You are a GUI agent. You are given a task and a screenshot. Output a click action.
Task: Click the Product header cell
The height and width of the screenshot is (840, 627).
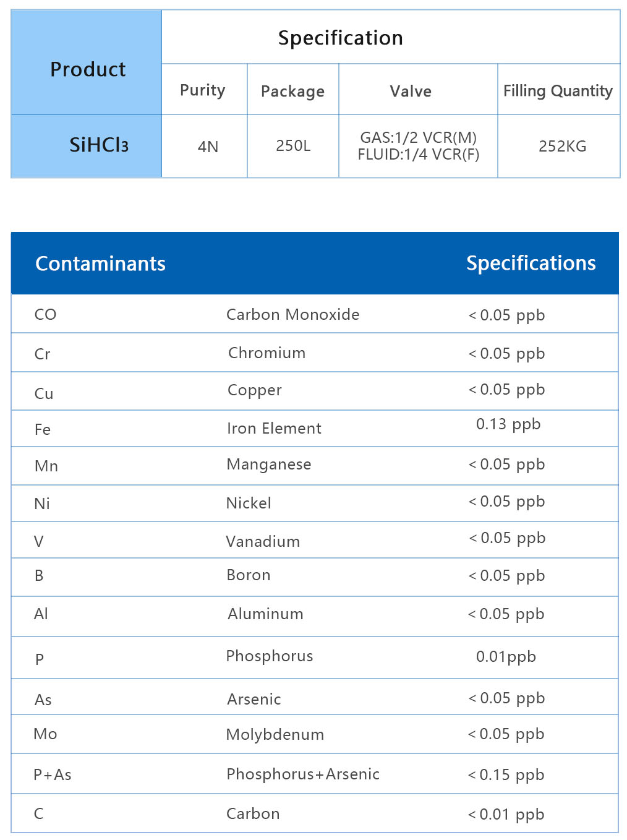87,69
